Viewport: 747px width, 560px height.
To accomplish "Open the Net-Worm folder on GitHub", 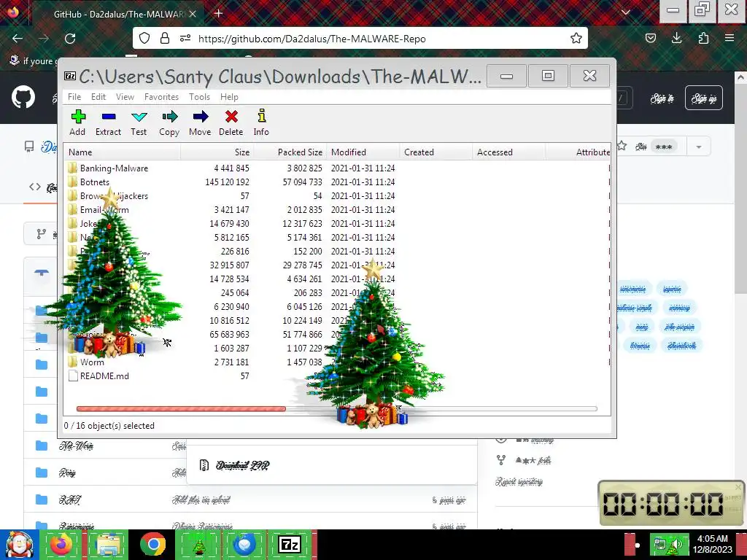I will (x=76, y=446).
